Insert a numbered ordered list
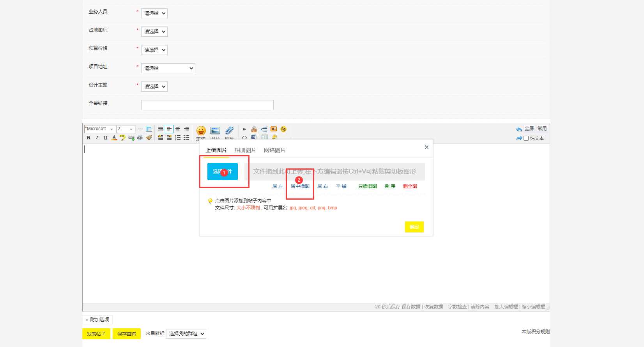 click(x=178, y=138)
